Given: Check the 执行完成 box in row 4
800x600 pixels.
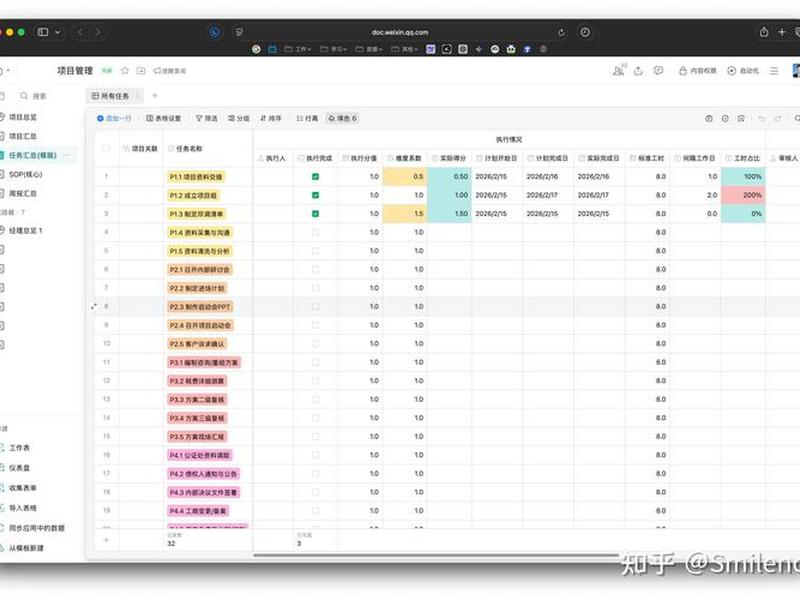Looking at the screenshot, I should [315, 232].
